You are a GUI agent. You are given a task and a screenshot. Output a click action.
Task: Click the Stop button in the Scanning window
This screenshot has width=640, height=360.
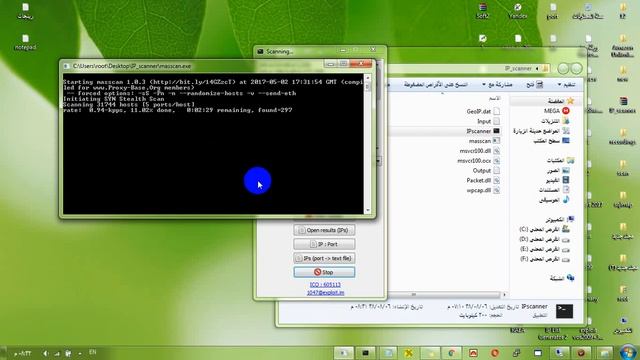(324, 272)
